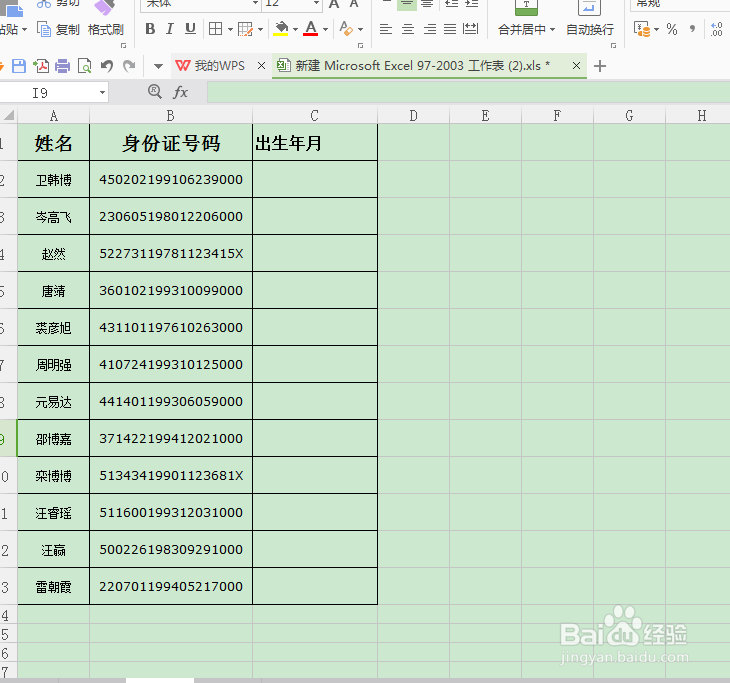Switch to the Excel 97-2003 工作表 tab
730x683 pixels.
pyautogui.click(x=413, y=66)
